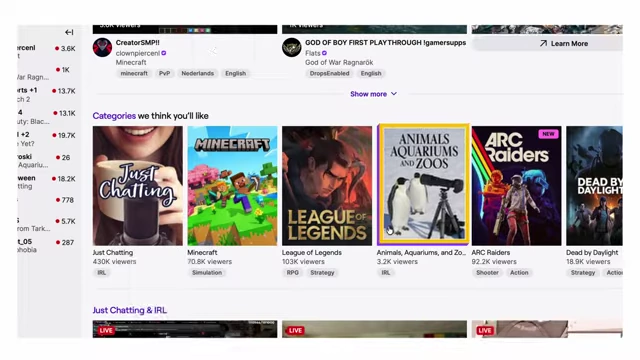
Task: Select IRL tag under Just Chatting
Action: click(102, 273)
